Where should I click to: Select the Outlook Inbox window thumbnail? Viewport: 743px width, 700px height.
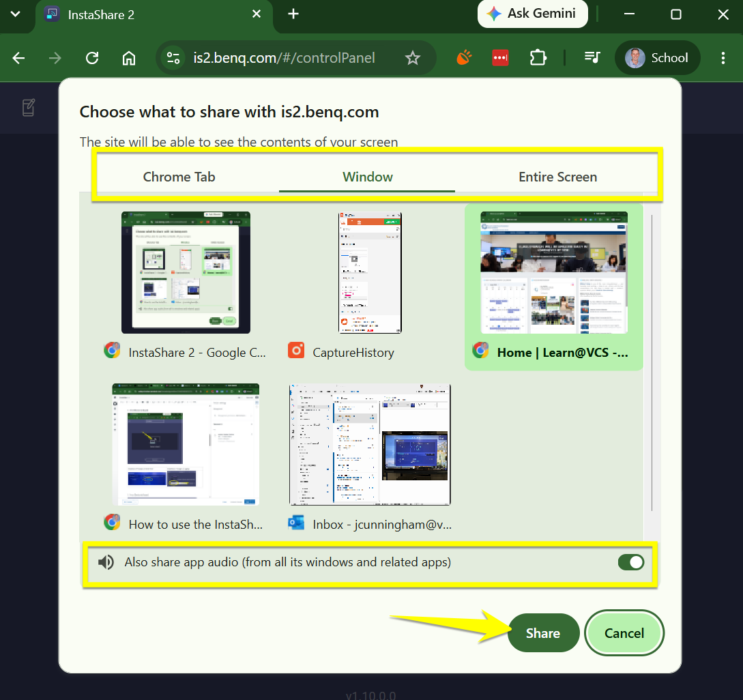(x=370, y=445)
